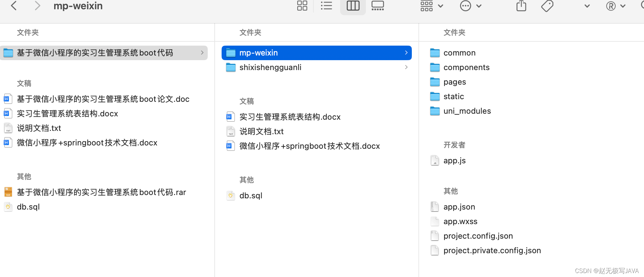Select 微信小程序+springboot技术文档.docx in left column

coord(87,143)
